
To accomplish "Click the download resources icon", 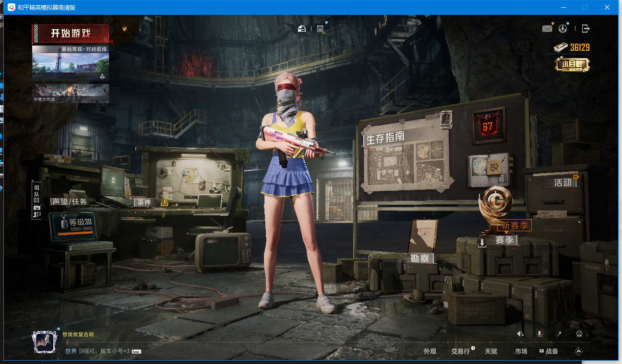I will pos(563,29).
